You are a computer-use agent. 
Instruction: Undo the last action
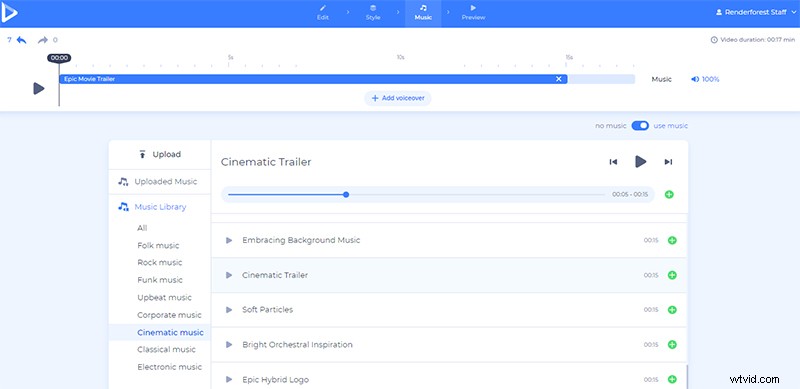click(21, 40)
